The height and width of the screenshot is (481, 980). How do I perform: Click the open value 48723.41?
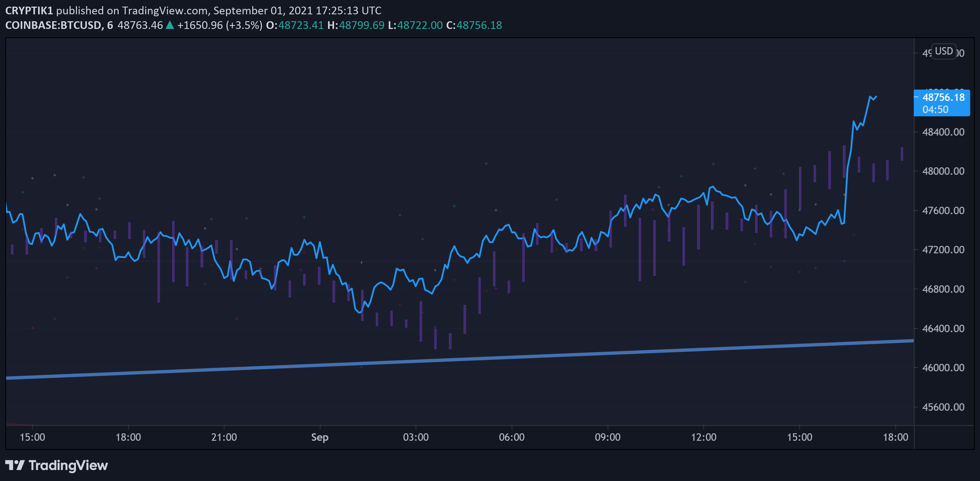301,25
